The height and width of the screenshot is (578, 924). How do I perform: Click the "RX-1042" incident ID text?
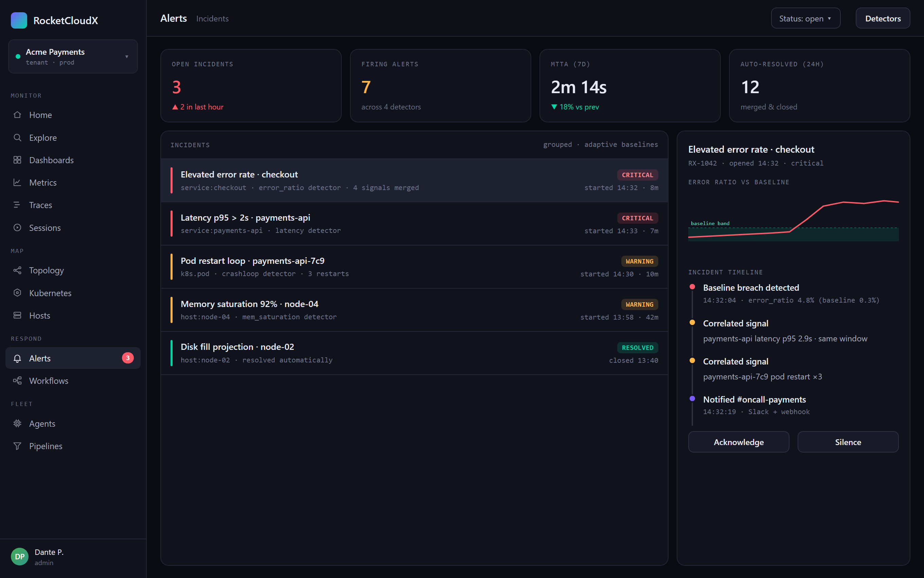(x=702, y=163)
